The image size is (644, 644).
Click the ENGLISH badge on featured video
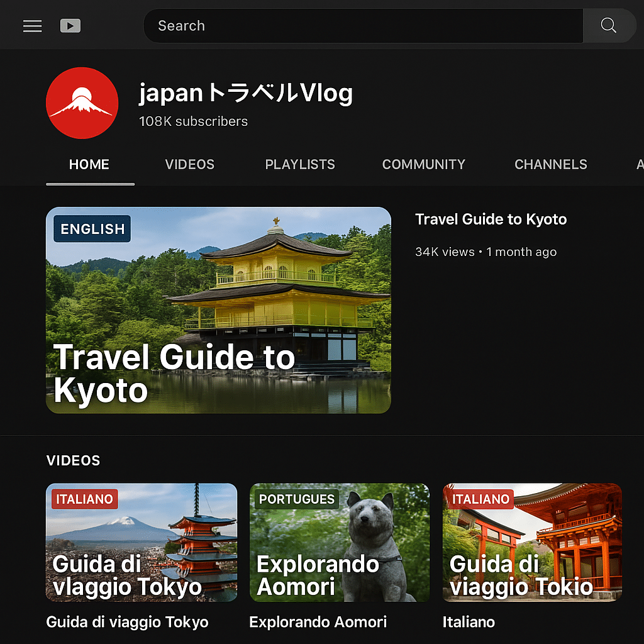[92, 229]
